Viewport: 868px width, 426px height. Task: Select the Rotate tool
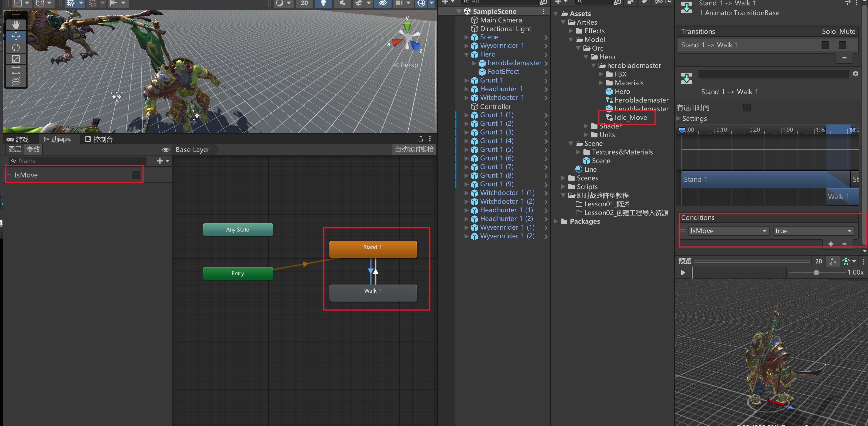click(16, 47)
